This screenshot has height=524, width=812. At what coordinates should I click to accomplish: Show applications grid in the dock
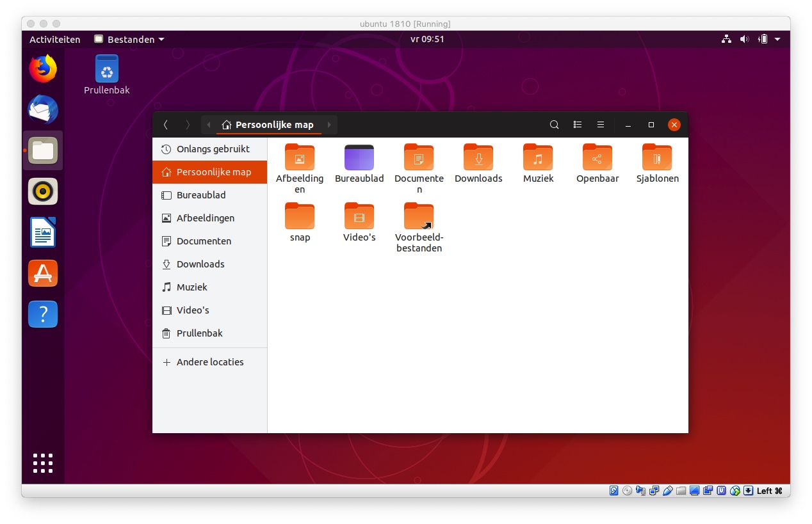click(x=43, y=463)
